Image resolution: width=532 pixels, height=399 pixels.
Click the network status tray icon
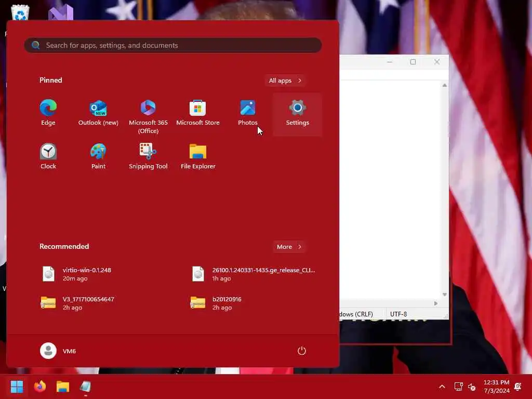(458, 387)
